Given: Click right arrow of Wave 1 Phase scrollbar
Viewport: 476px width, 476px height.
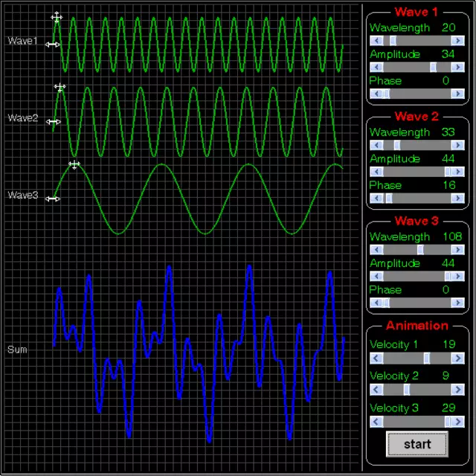Looking at the screenshot, I should point(459,94).
